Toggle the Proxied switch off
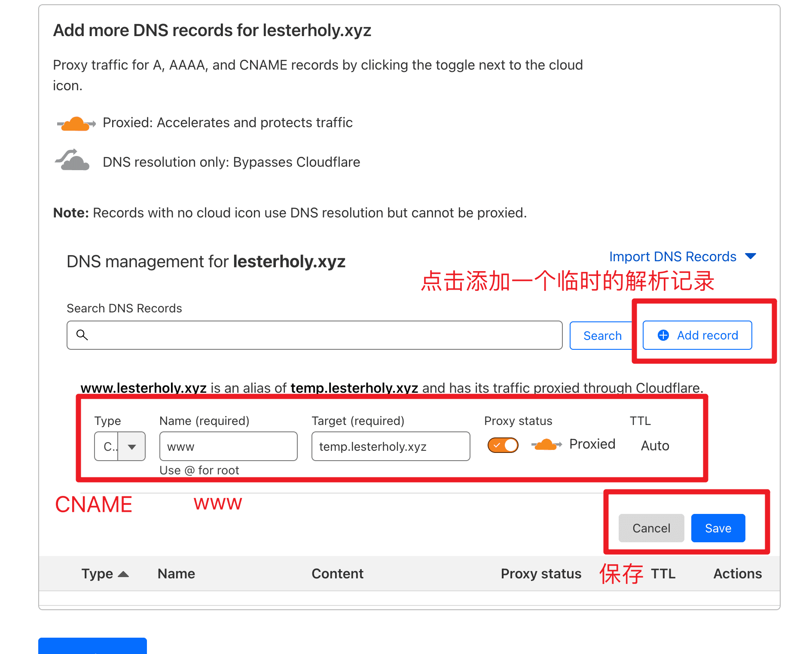The image size is (812, 654). click(x=503, y=445)
